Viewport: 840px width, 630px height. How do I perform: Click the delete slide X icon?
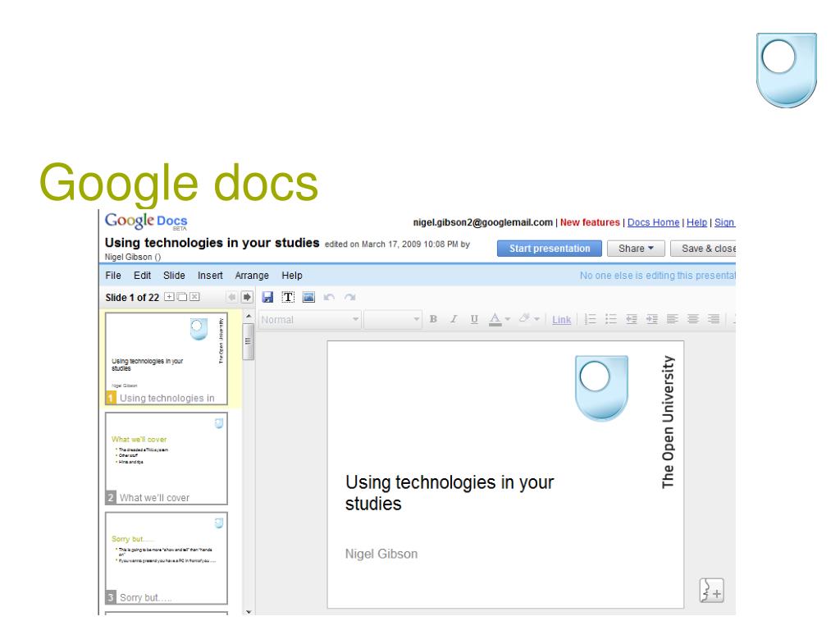[x=194, y=297]
